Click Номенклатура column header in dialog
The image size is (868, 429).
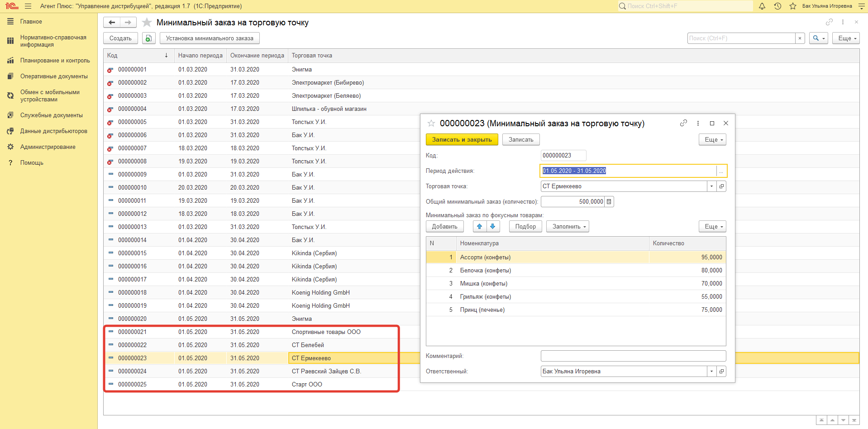coord(552,243)
